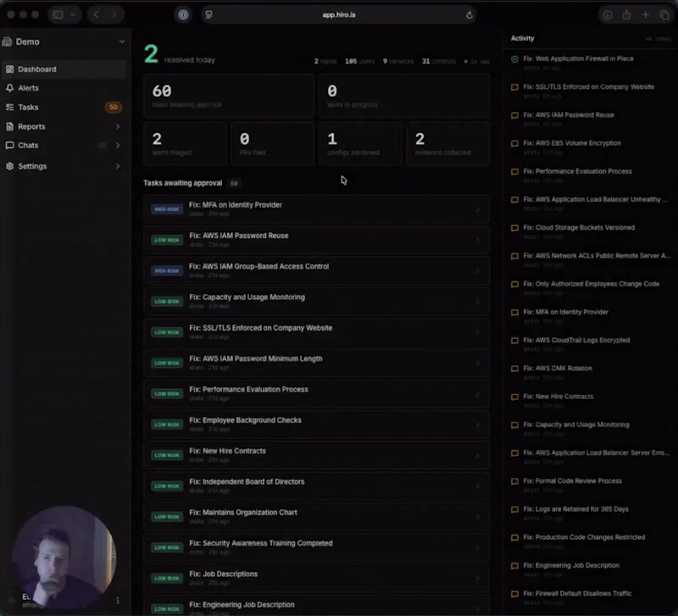Click draft icon beside AWS EBS Volume Encryption
The height and width of the screenshot is (616, 678).
(x=514, y=143)
